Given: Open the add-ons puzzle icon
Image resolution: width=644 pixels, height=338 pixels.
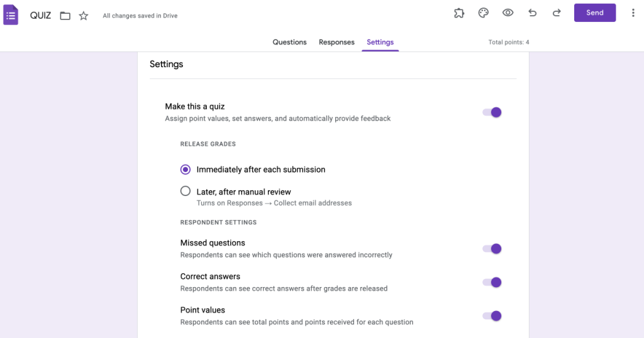Looking at the screenshot, I should pos(458,13).
